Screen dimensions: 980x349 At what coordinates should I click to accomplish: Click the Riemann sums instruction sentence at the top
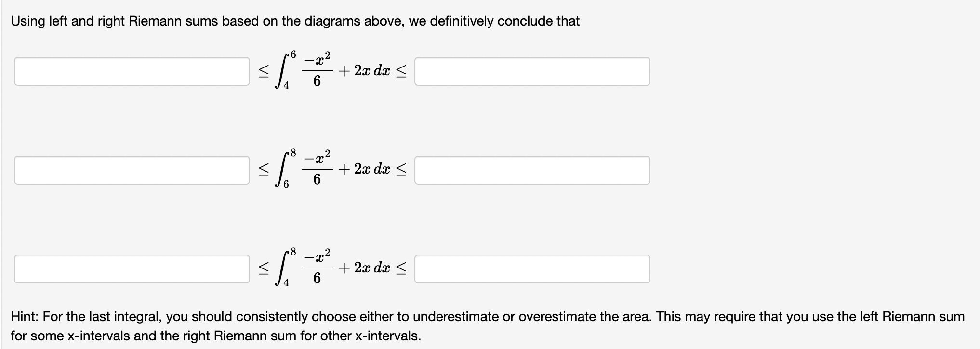click(x=294, y=21)
